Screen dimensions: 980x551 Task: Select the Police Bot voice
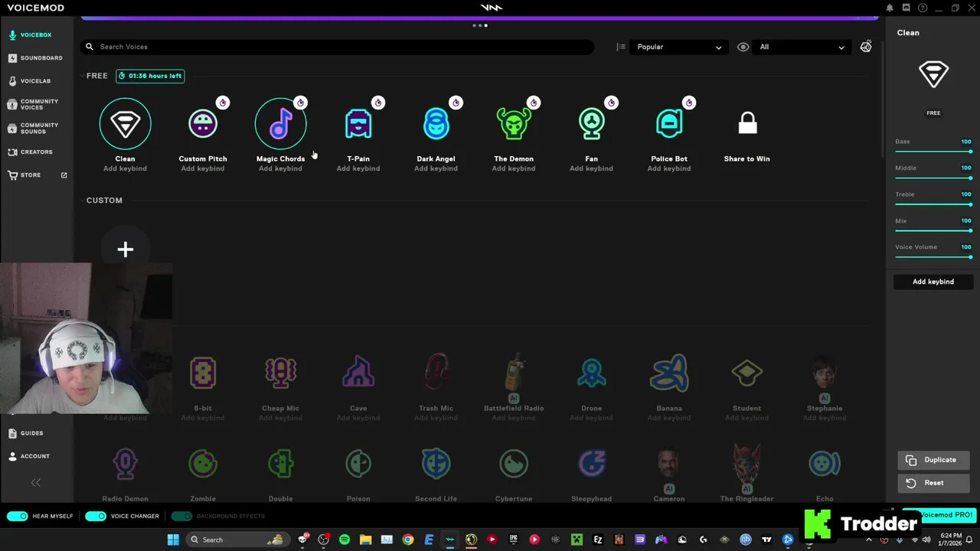(669, 124)
